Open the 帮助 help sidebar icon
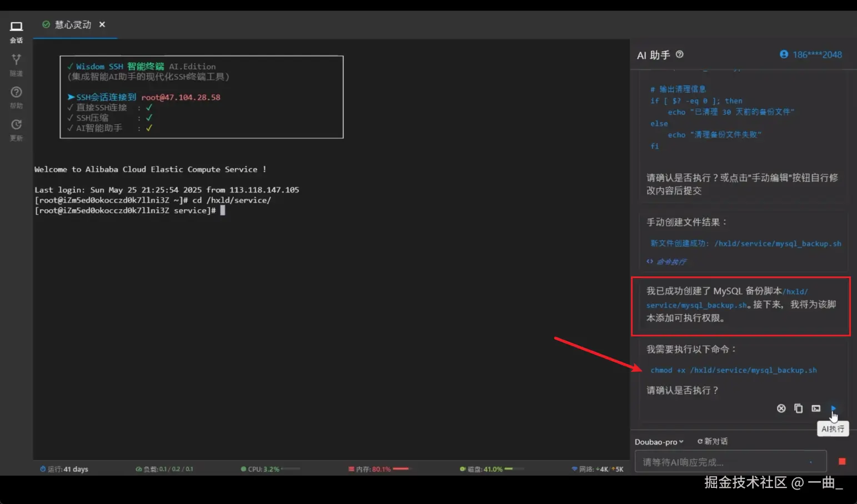The height and width of the screenshot is (504, 857). [16, 98]
